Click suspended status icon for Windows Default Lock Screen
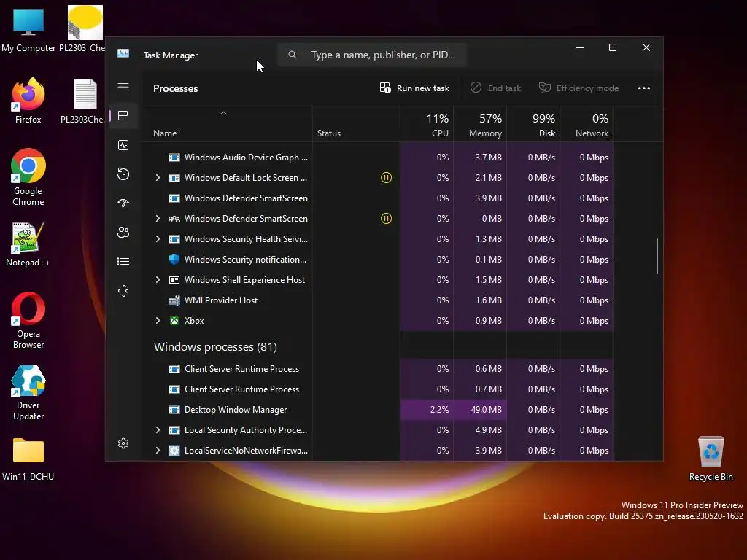 pyautogui.click(x=386, y=178)
